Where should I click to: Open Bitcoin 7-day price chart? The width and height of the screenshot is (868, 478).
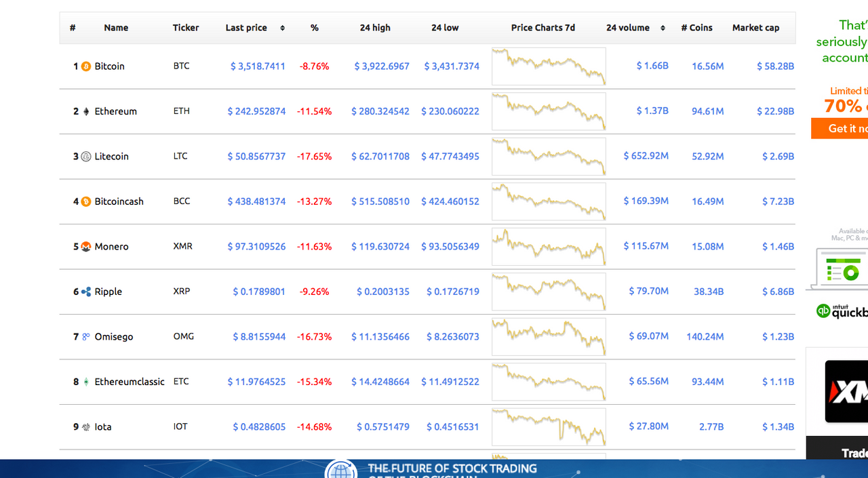point(549,66)
